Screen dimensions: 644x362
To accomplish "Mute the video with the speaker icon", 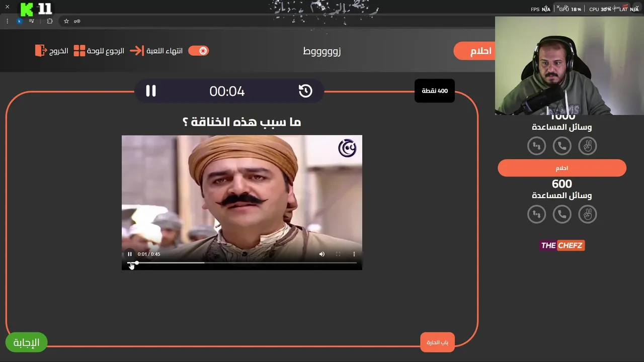I will coord(322,254).
